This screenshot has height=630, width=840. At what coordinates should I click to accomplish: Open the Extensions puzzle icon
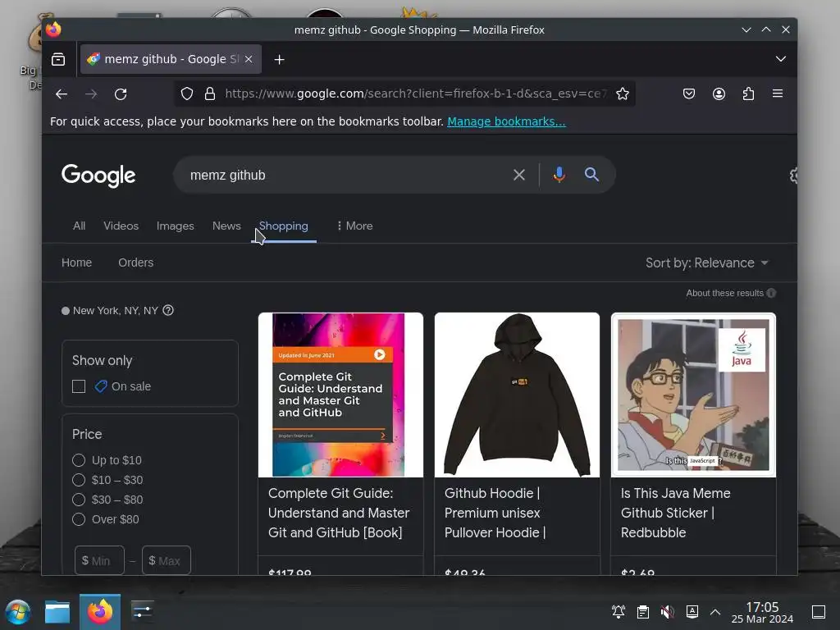click(x=748, y=94)
